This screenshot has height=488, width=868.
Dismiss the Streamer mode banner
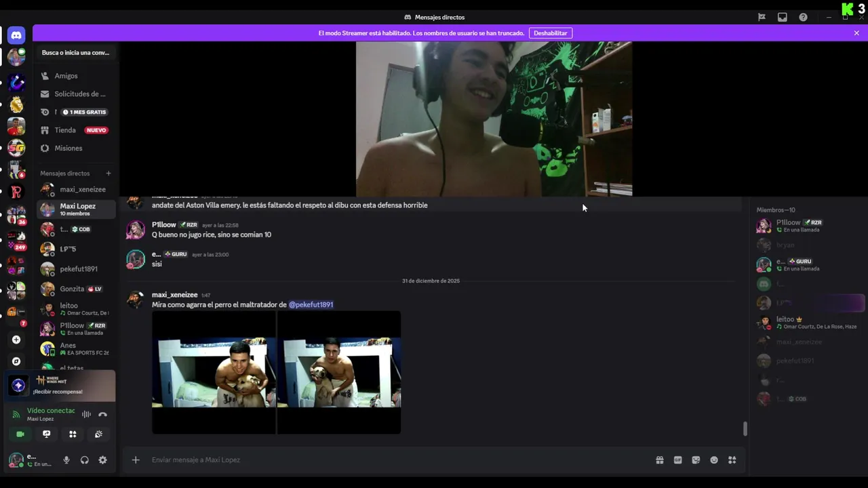pos(856,33)
